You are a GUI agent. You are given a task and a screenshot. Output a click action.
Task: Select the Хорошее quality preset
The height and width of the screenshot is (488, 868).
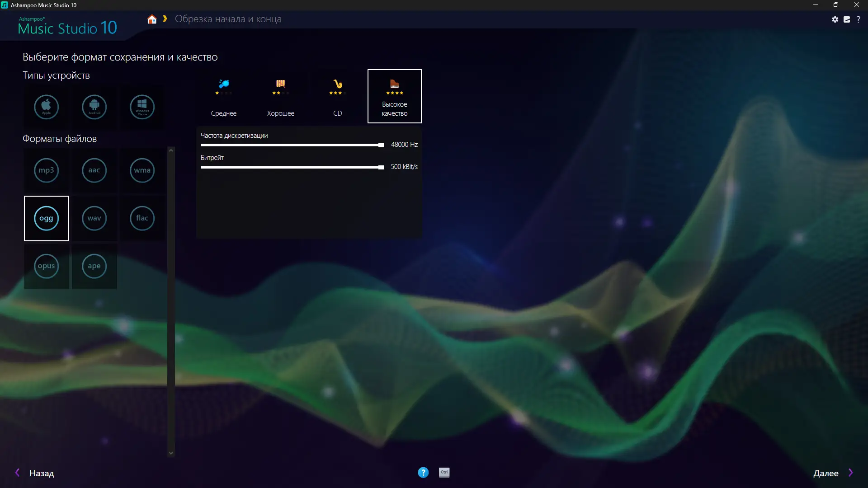pyautogui.click(x=281, y=96)
